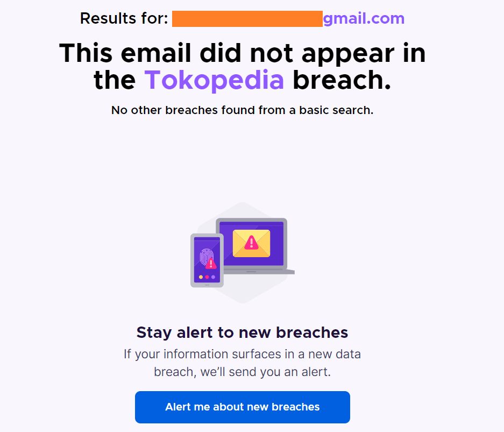
Task: Click the laptop illustration screen
Action: coord(251,243)
